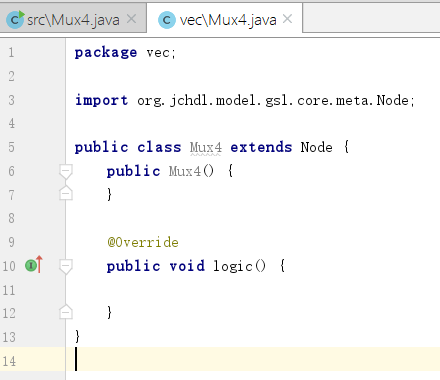
Task: Collapse the Mux4 constructor fold marker on line 6
Action: pyautogui.click(x=66, y=171)
